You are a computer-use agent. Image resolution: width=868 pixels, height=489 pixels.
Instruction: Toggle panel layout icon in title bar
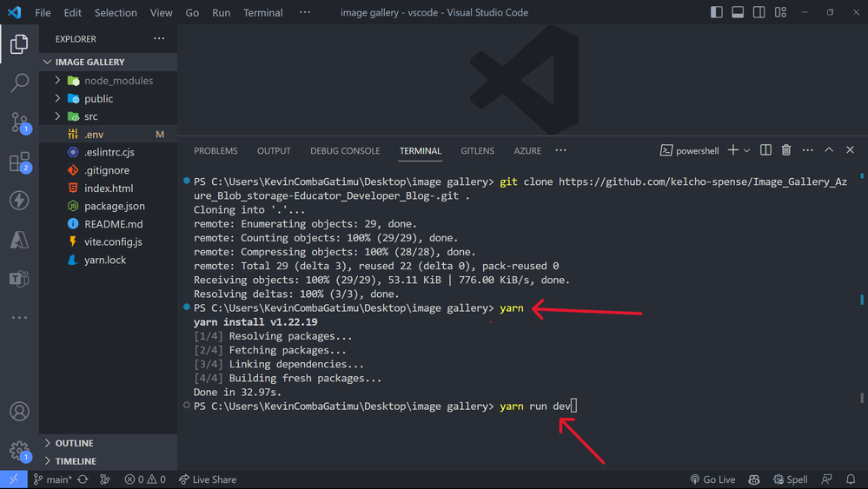tap(738, 12)
